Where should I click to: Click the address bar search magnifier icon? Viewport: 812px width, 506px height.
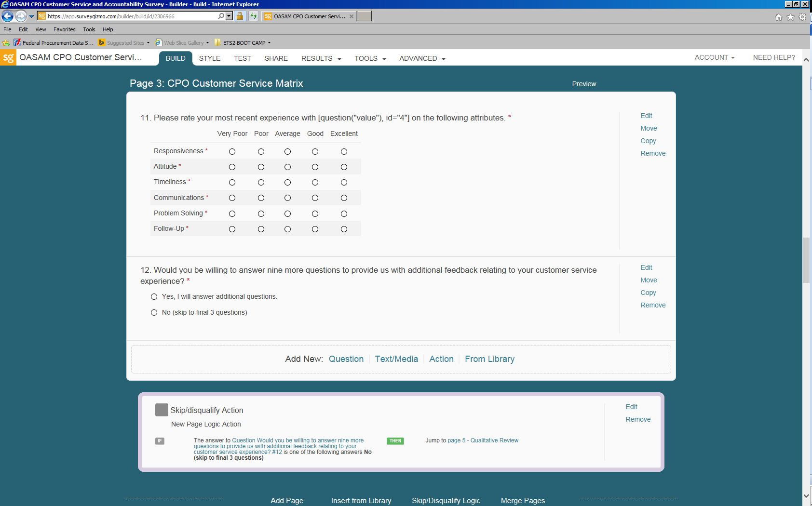(221, 16)
